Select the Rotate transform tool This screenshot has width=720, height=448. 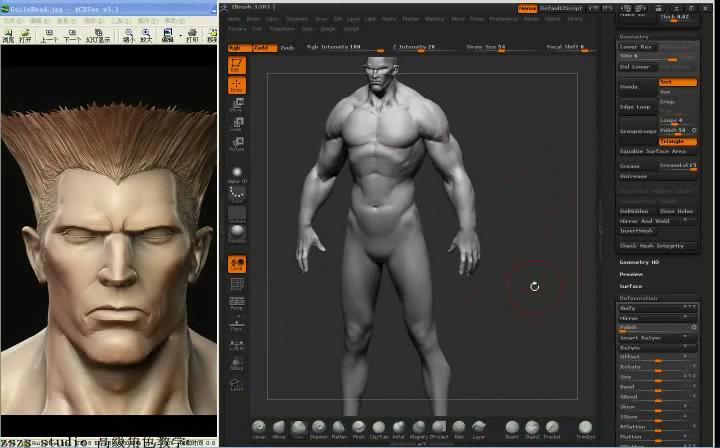pyautogui.click(x=237, y=144)
